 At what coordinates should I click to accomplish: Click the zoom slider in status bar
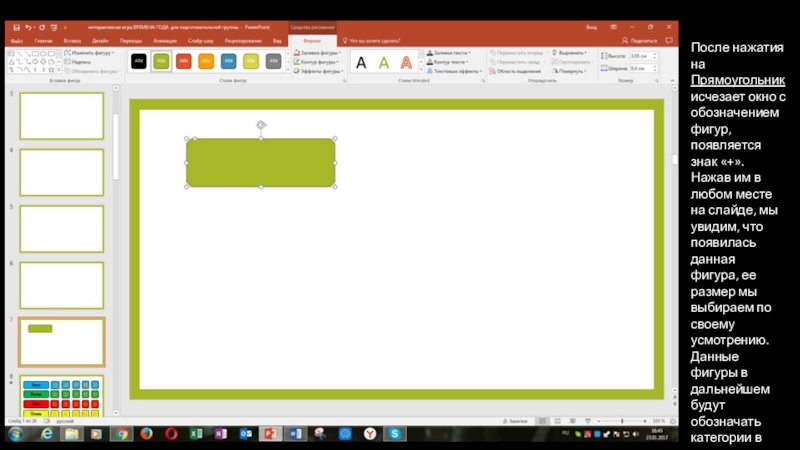(622, 421)
